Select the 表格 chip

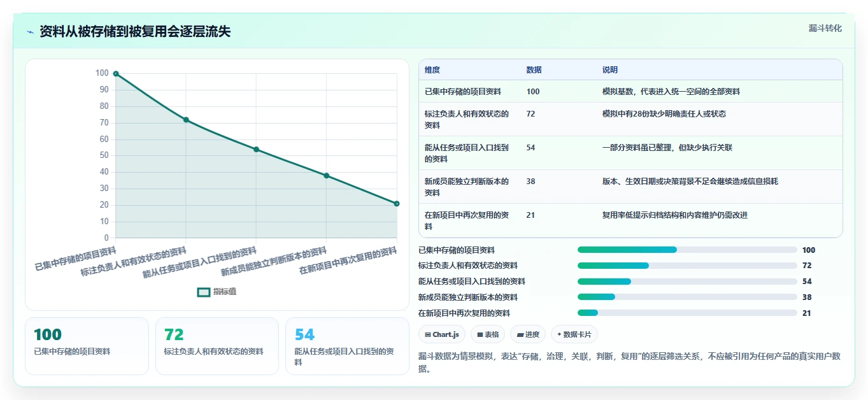click(x=488, y=334)
